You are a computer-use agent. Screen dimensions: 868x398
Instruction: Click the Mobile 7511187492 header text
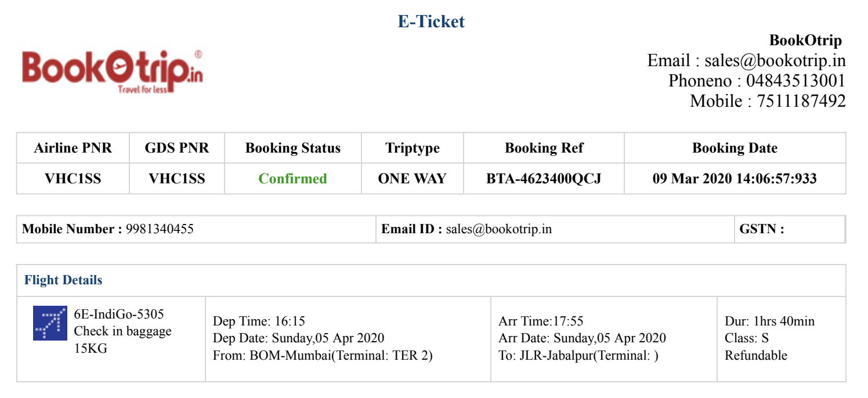(x=767, y=101)
